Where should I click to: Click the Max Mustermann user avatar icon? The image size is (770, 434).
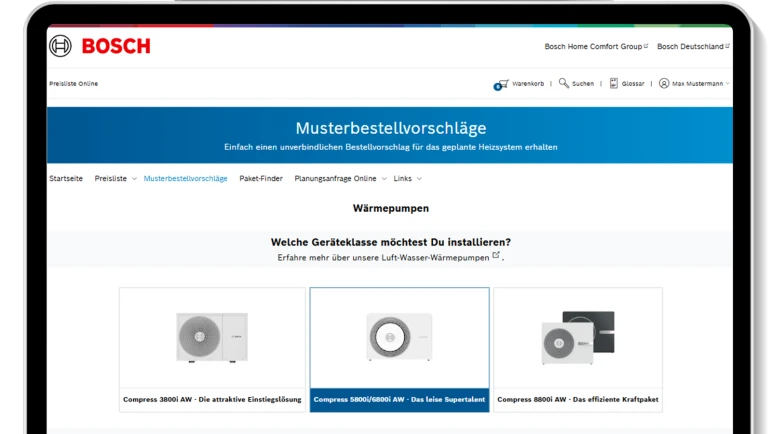664,83
